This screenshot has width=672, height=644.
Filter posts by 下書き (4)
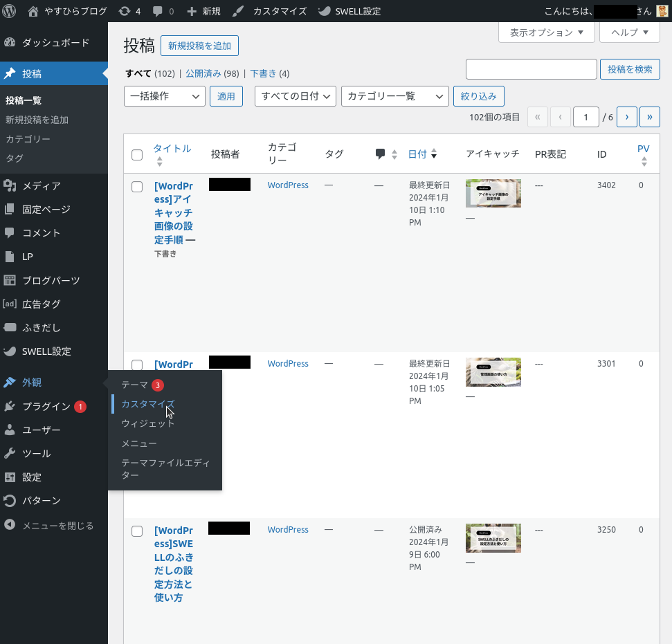(x=270, y=74)
